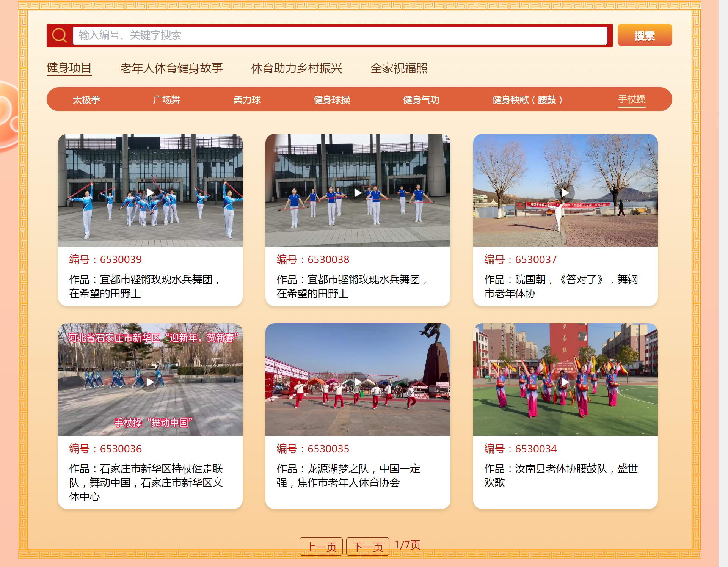
Task: Click the 上一页 previous page button
Action: pos(321,547)
